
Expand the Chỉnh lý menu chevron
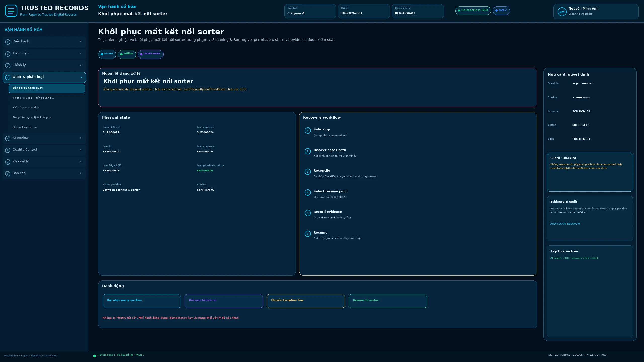81,65
